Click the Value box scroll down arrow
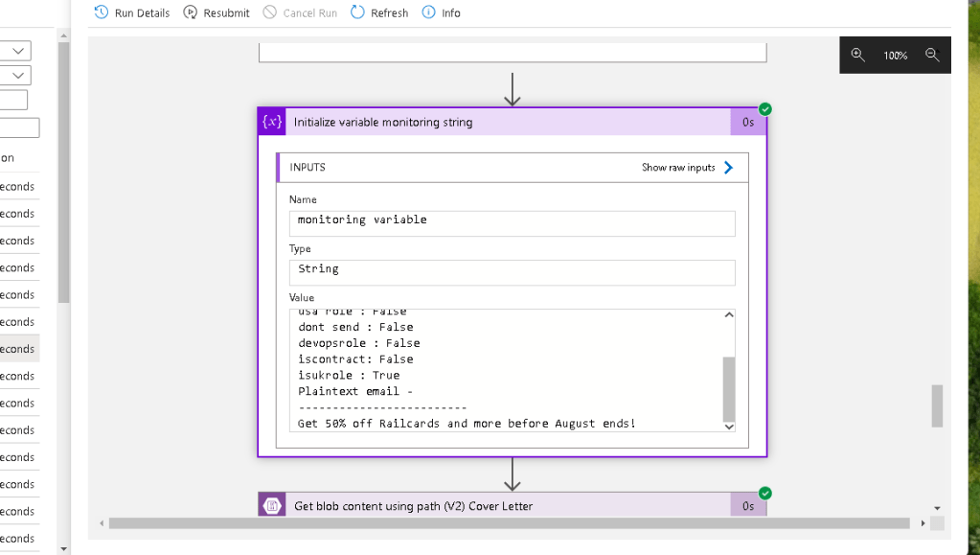 pyautogui.click(x=729, y=427)
